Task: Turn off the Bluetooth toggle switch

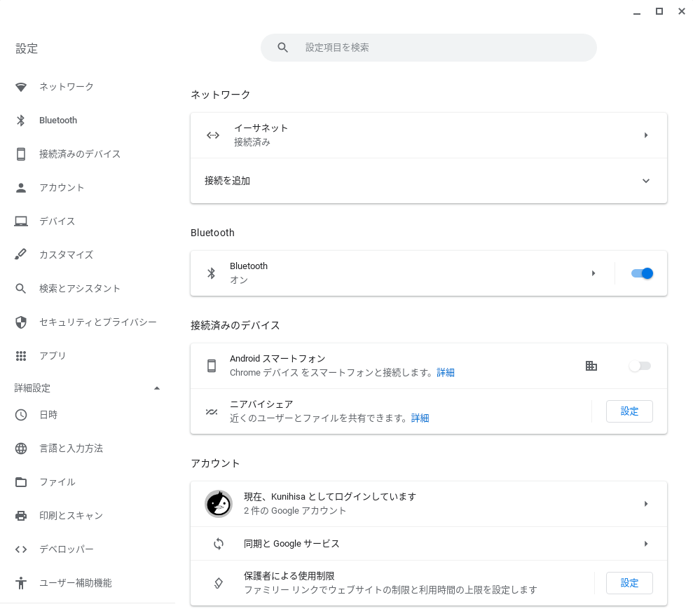Action: (x=642, y=273)
